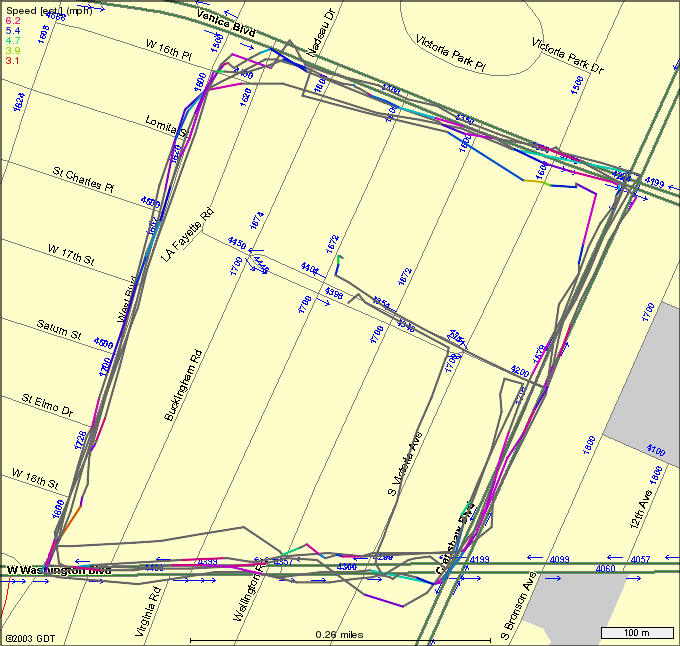The image size is (680, 646).
Task: Click the Lomita St label
Action: (x=167, y=126)
